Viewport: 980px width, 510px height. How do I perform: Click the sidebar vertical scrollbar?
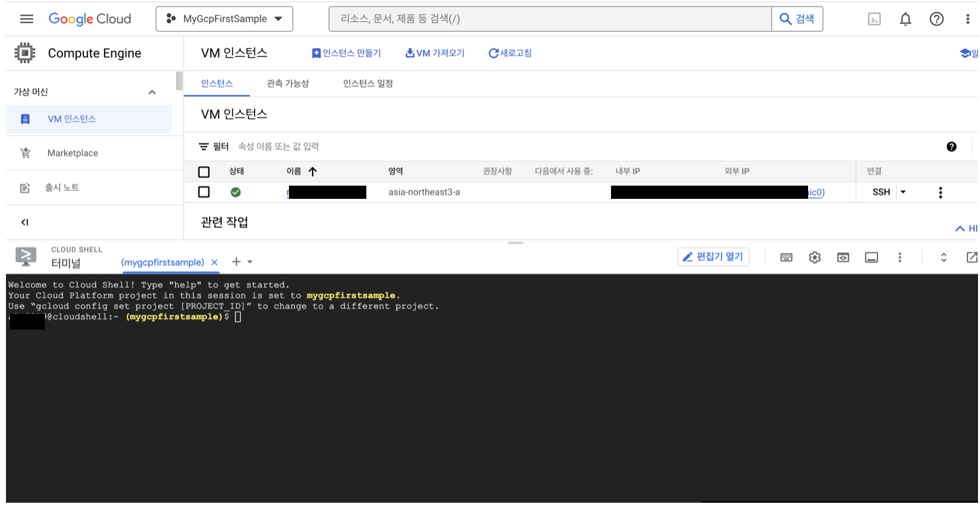tap(179, 81)
